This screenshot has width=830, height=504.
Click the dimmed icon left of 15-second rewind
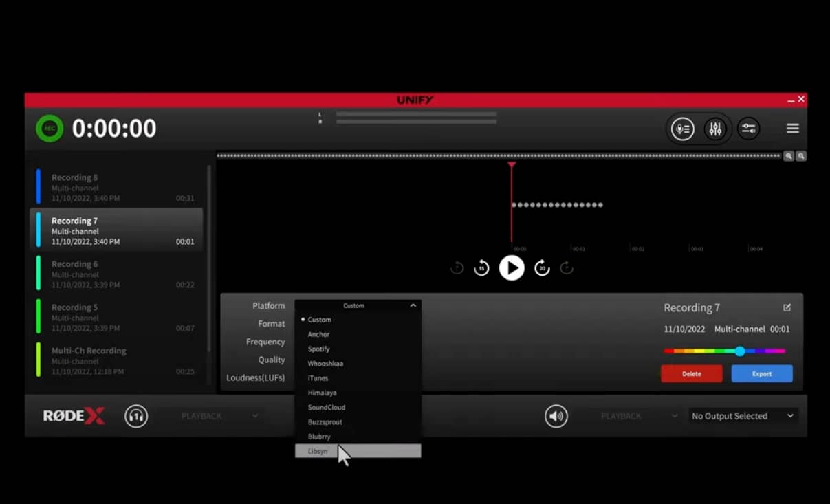click(457, 268)
